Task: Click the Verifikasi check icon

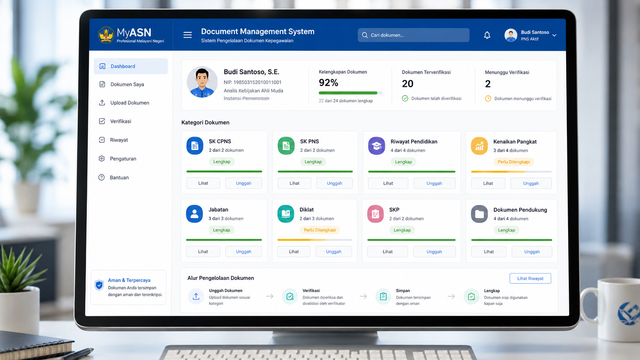Action: (102, 121)
